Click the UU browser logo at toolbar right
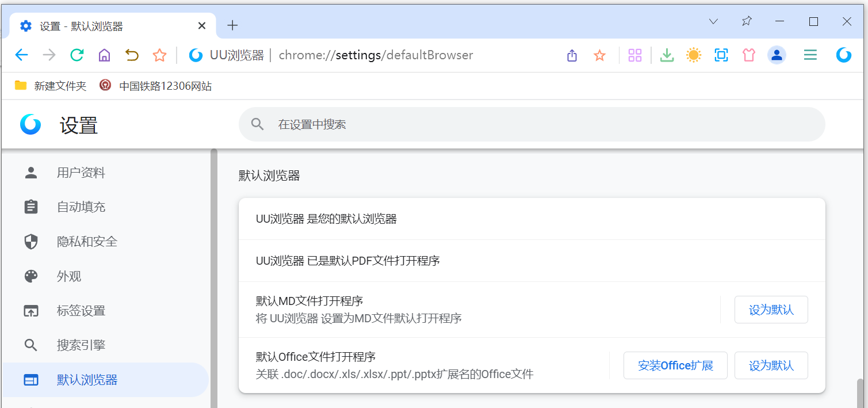 click(844, 55)
